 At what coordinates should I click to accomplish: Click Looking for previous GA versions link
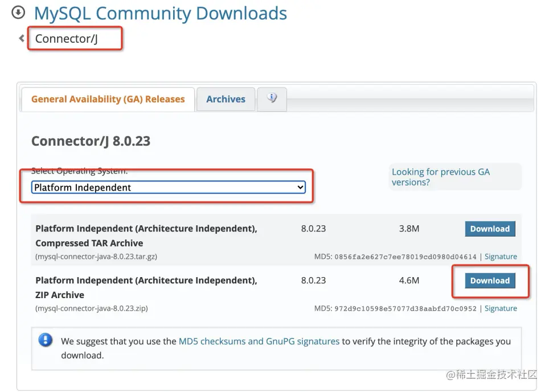point(440,177)
